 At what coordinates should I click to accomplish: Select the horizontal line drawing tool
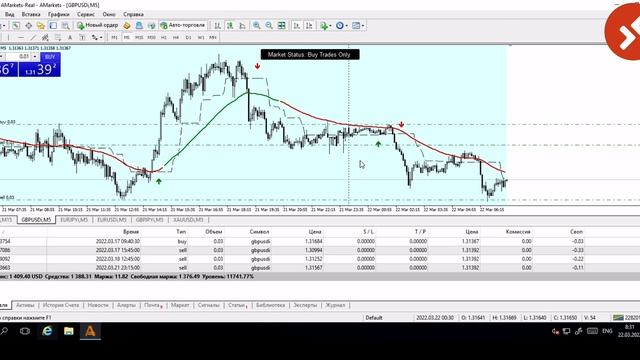pos(20,38)
